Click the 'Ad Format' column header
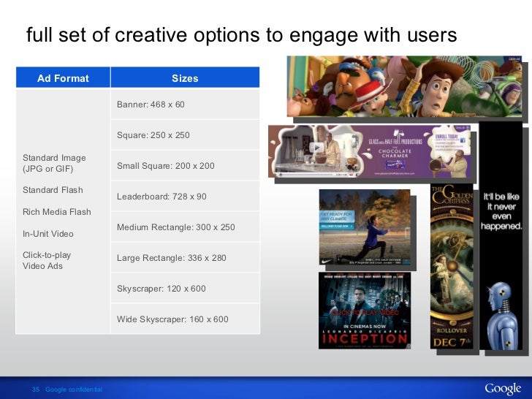532x399 pixels. click(63, 77)
